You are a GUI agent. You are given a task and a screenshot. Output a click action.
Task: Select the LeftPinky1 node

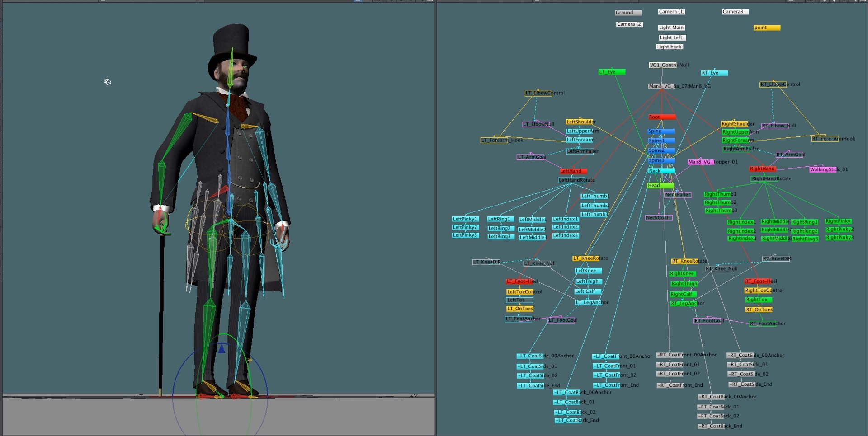click(x=465, y=219)
